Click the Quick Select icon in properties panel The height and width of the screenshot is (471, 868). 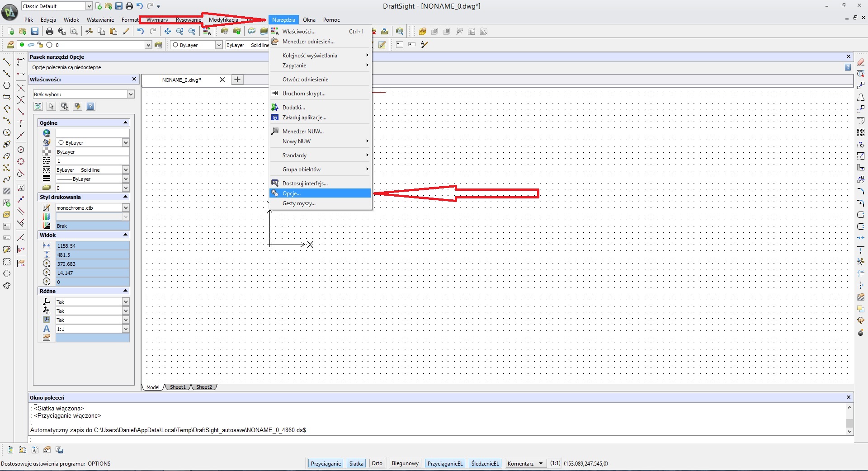tap(77, 106)
